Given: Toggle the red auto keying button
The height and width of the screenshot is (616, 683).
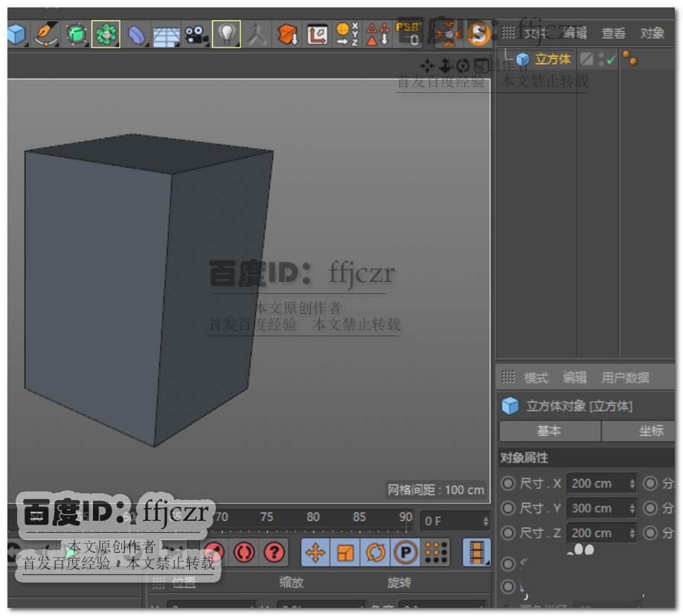Looking at the screenshot, I should (x=243, y=553).
